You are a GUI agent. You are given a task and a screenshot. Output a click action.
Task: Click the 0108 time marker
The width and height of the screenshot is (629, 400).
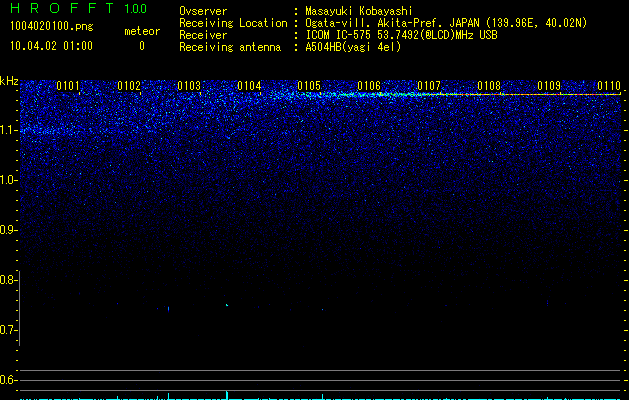(489, 86)
